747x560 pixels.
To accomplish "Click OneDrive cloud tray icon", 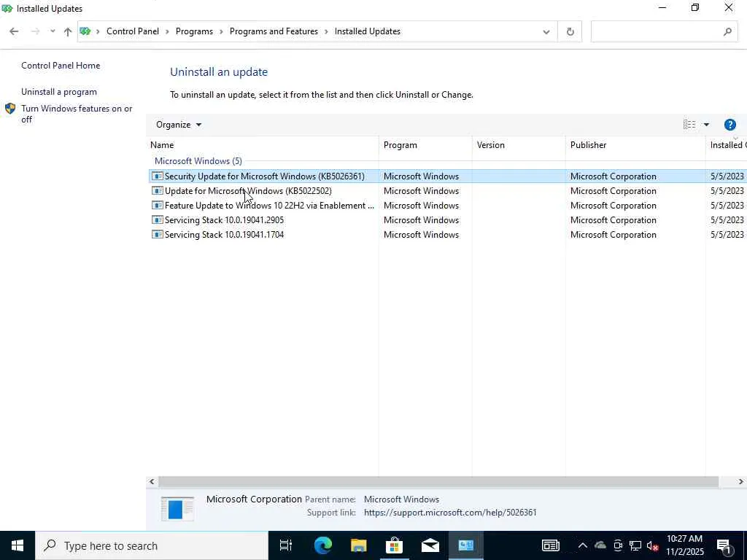I will click(x=600, y=545).
